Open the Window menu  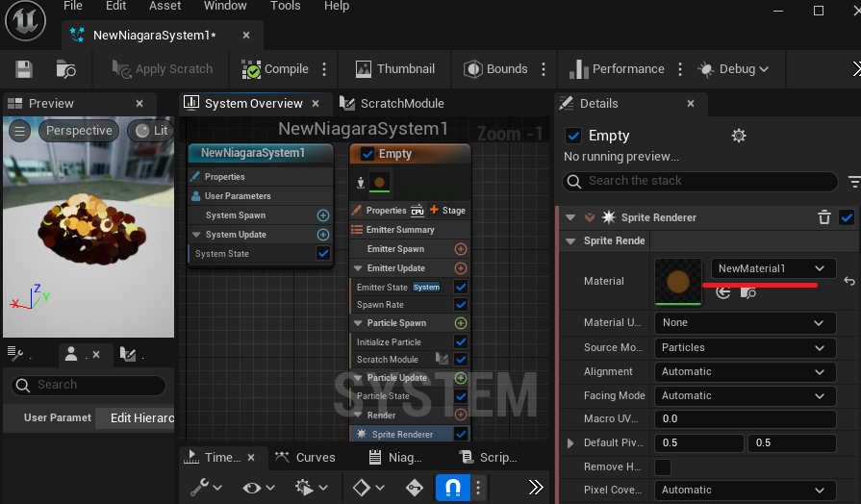(225, 6)
